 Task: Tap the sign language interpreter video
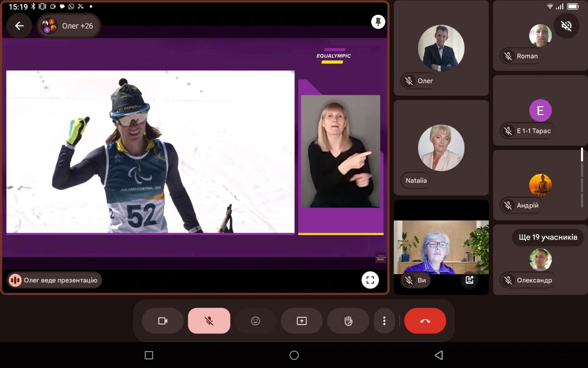(340, 151)
